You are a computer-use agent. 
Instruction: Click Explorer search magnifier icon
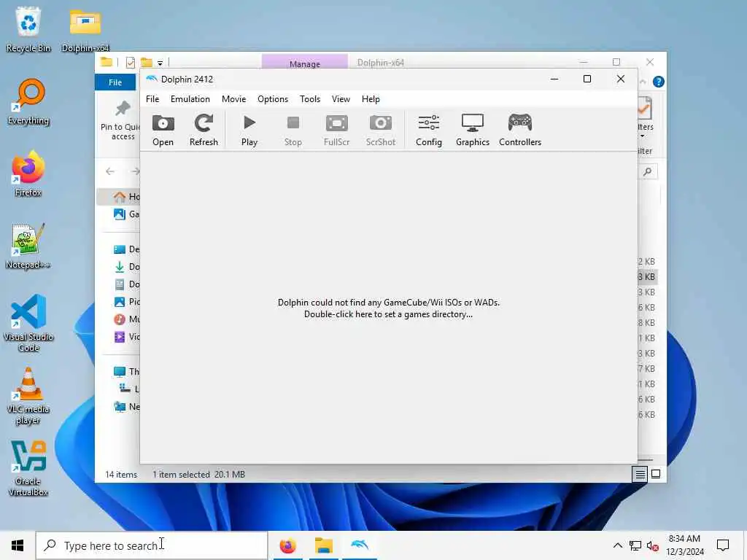tap(648, 171)
